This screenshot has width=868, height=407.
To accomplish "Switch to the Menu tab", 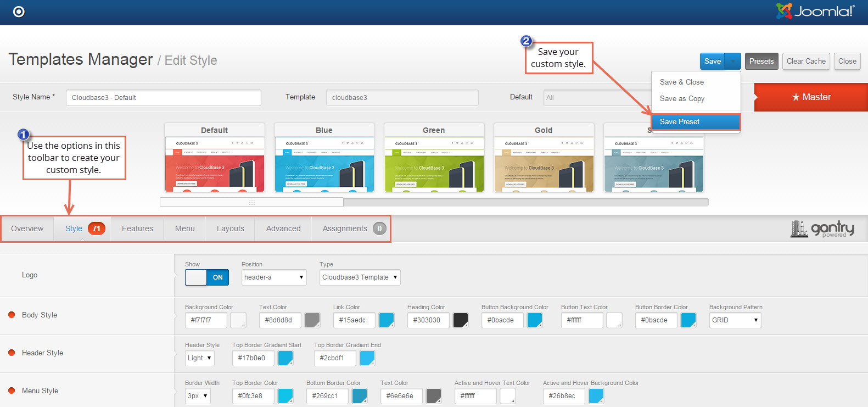I will [185, 228].
